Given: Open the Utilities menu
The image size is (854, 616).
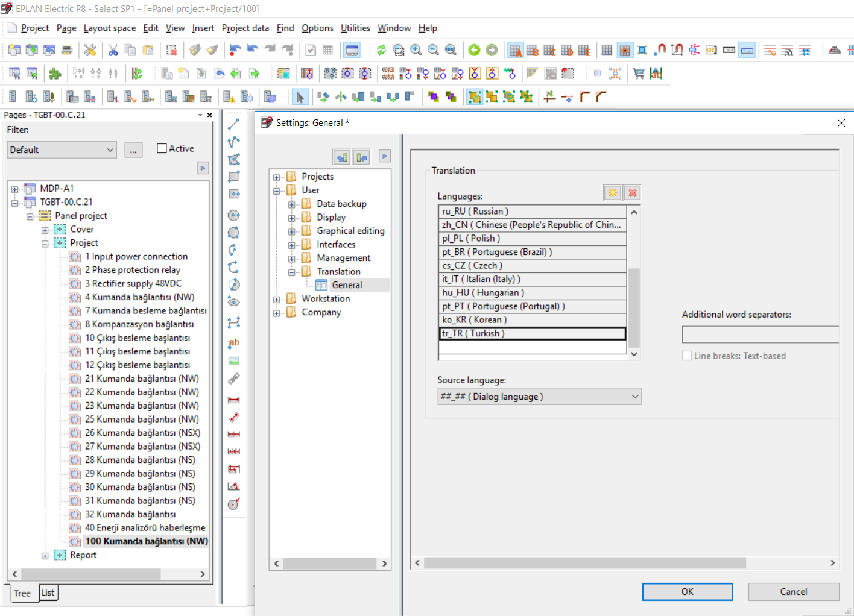Looking at the screenshot, I should (x=355, y=28).
